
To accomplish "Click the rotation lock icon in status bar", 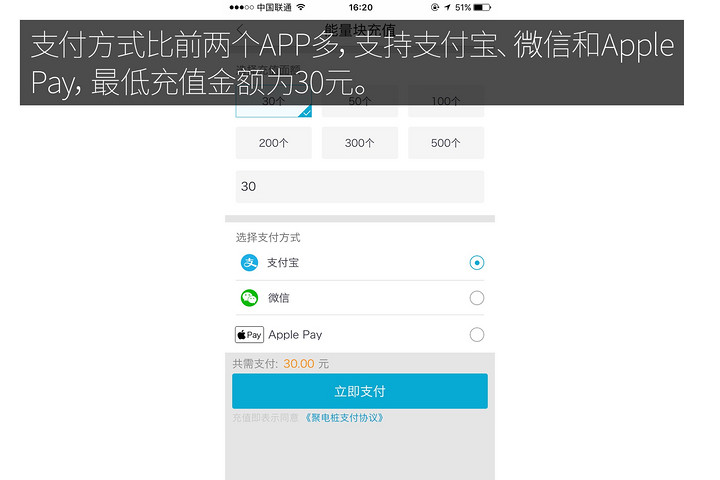I will coord(435,7).
